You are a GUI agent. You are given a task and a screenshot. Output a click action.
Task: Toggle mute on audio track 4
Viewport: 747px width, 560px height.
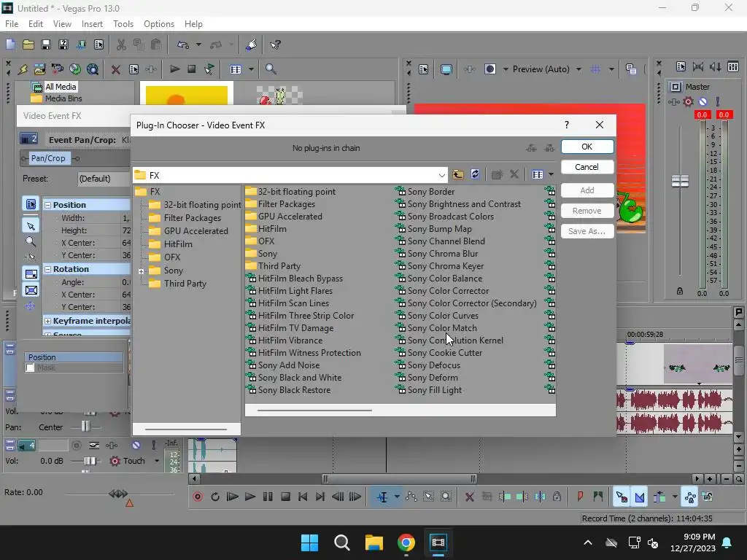coord(136,446)
